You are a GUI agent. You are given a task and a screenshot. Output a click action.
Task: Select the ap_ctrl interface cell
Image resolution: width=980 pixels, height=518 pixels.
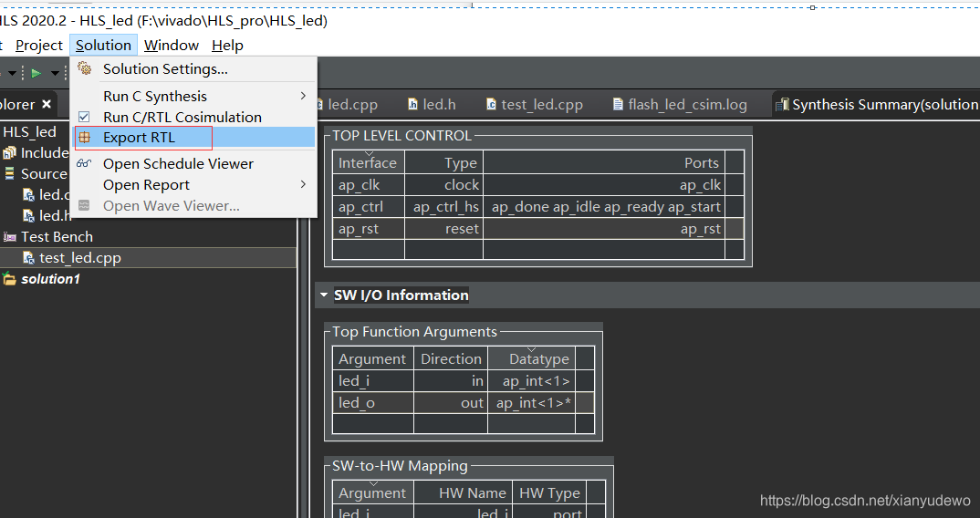[x=368, y=207]
